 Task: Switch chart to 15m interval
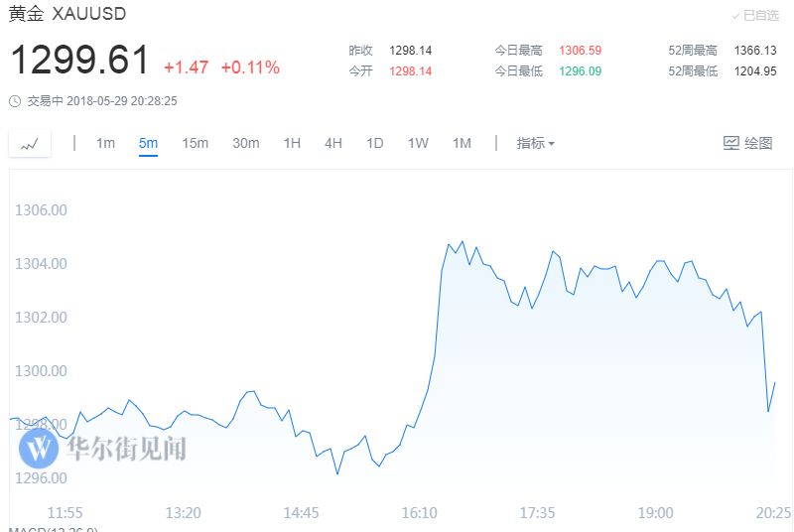point(195,143)
